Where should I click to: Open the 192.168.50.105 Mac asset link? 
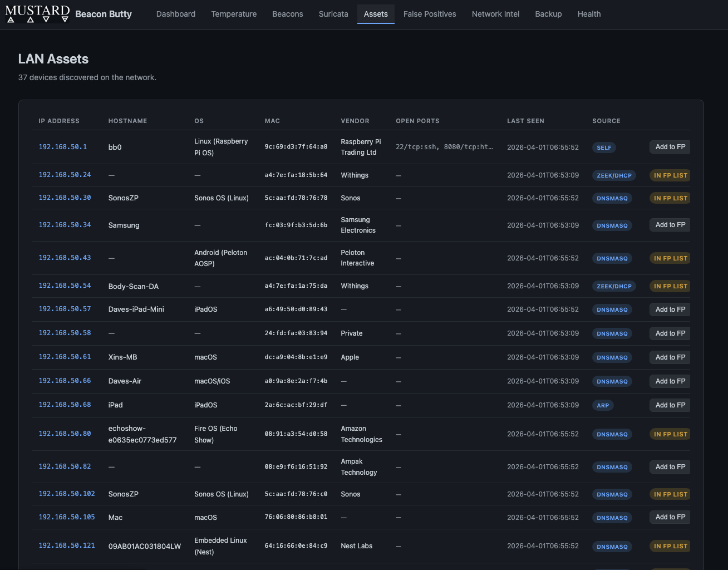(x=67, y=517)
